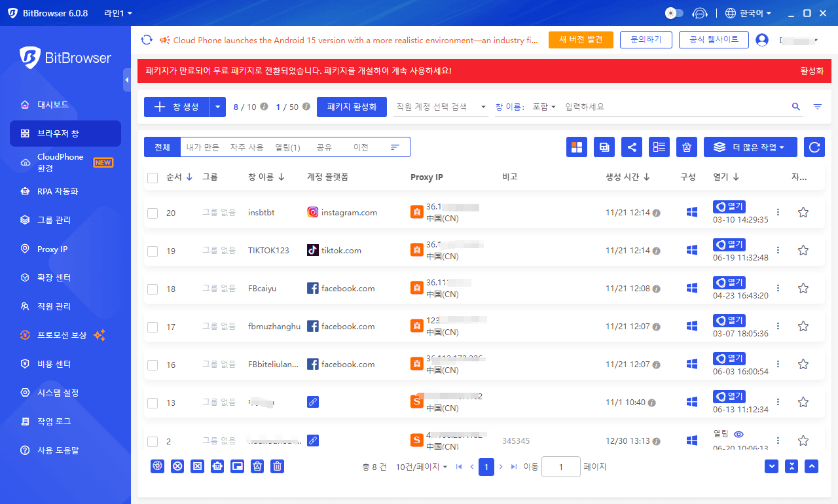Click the window sync icon in toolbar
This screenshot has height=504, width=838.
pos(604,147)
